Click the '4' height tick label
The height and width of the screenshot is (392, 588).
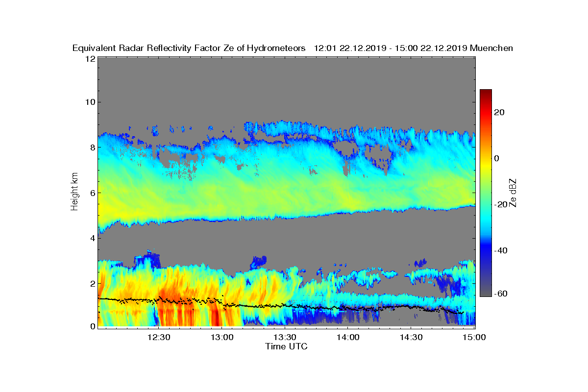(92, 238)
